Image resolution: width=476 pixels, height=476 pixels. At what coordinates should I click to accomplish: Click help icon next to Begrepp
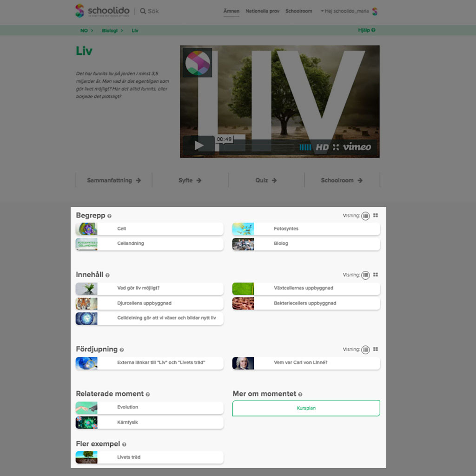point(110,216)
